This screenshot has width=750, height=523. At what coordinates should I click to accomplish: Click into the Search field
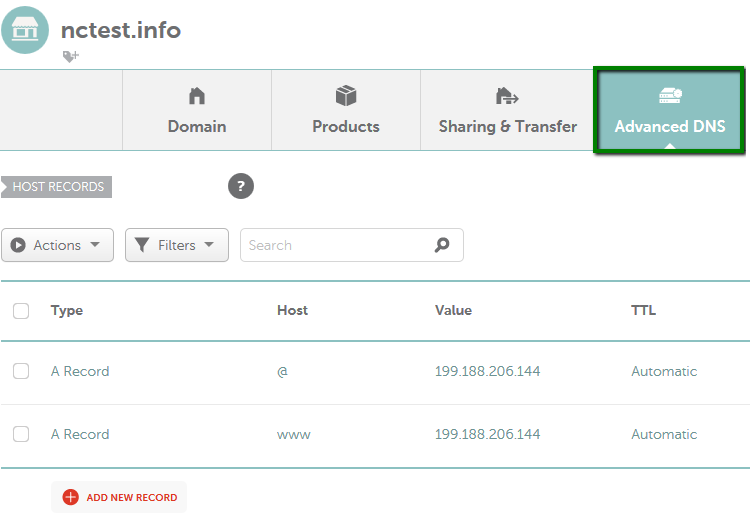[x=352, y=245]
